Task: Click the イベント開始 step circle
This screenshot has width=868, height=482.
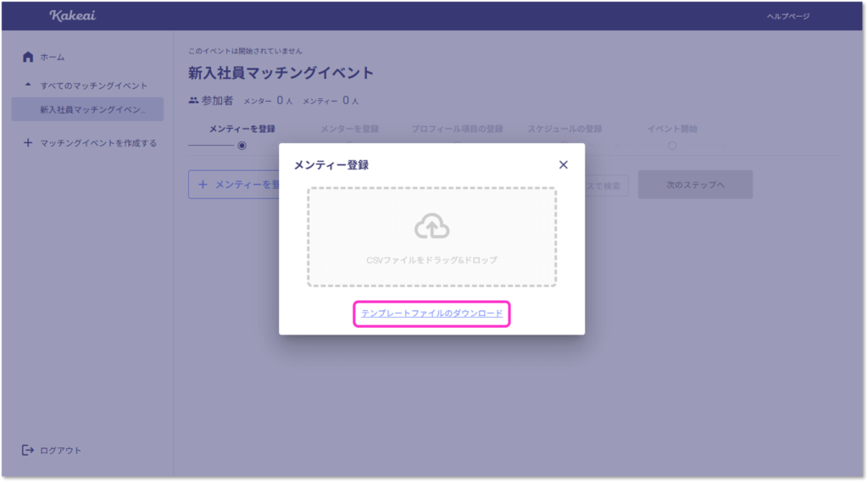Action: pos(672,146)
